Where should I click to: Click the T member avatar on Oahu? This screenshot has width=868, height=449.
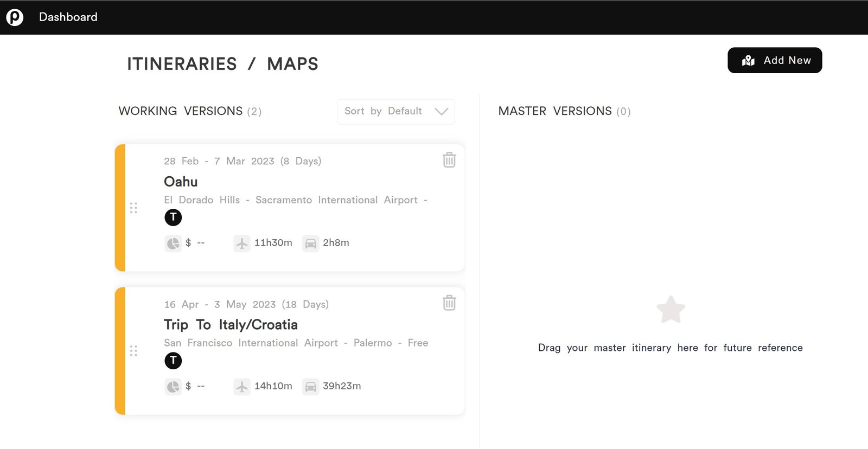(173, 217)
